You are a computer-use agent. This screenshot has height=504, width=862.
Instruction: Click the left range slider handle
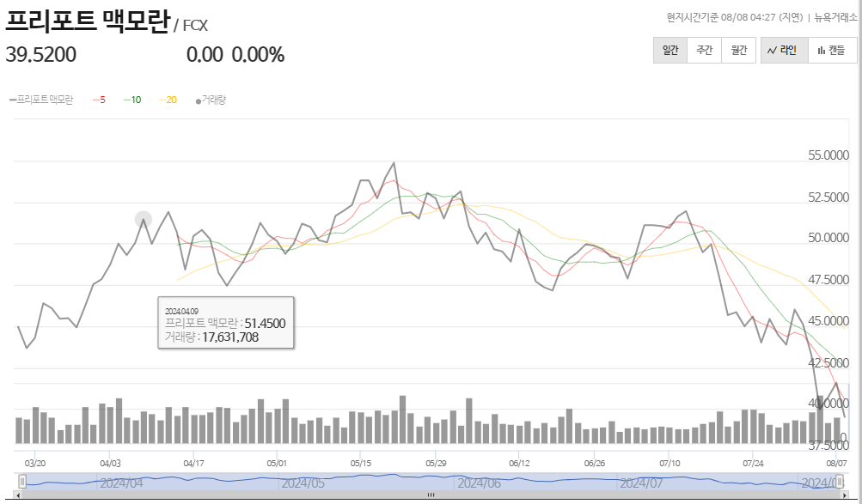point(22,482)
